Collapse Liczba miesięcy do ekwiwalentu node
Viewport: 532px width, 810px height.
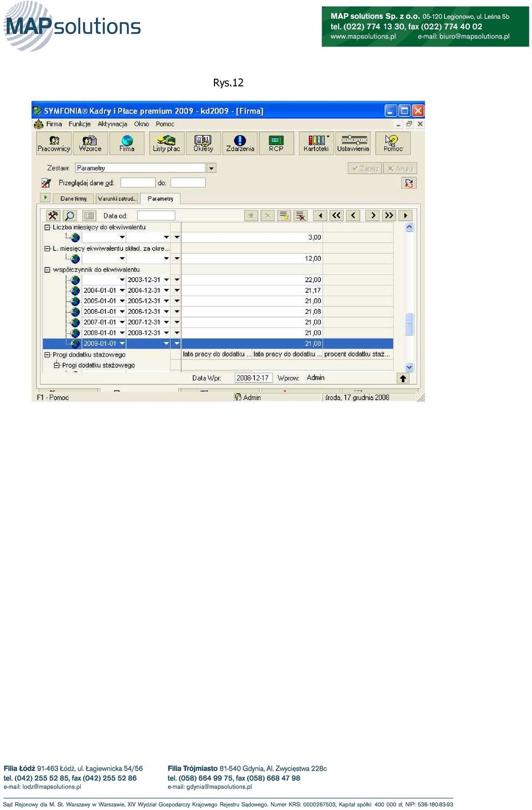[47, 227]
